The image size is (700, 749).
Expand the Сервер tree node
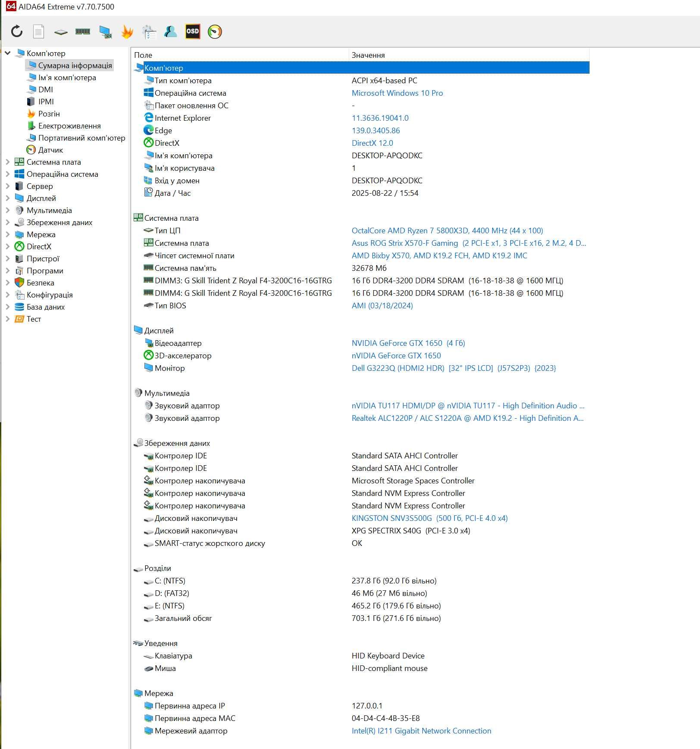coord(7,186)
